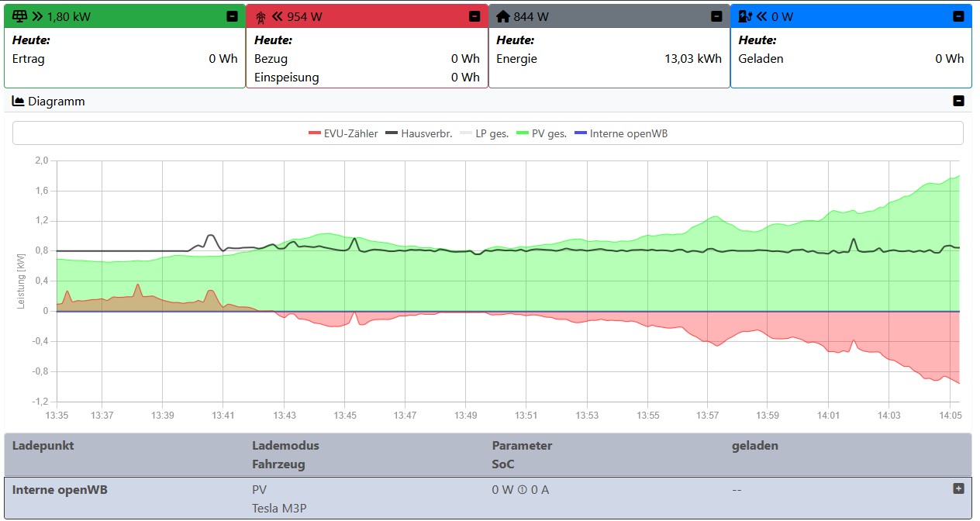Viewport: 980px width, 521px height.
Task: Collapse the Diagramm panel
Action: tap(958, 102)
